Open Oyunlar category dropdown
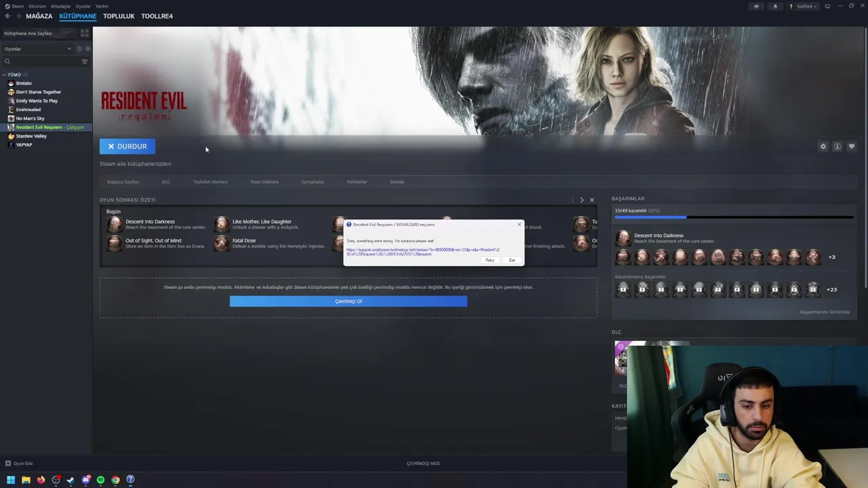868x488 pixels. tap(37, 49)
